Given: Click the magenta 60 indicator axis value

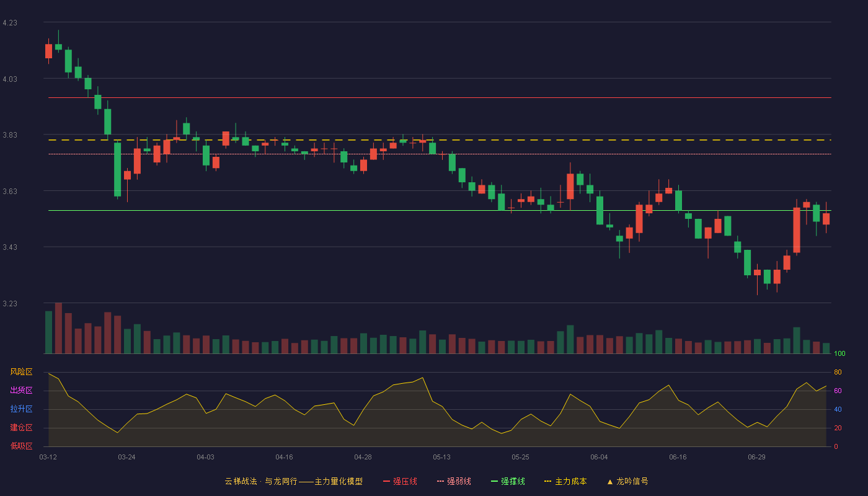Looking at the screenshot, I should click(x=838, y=391).
